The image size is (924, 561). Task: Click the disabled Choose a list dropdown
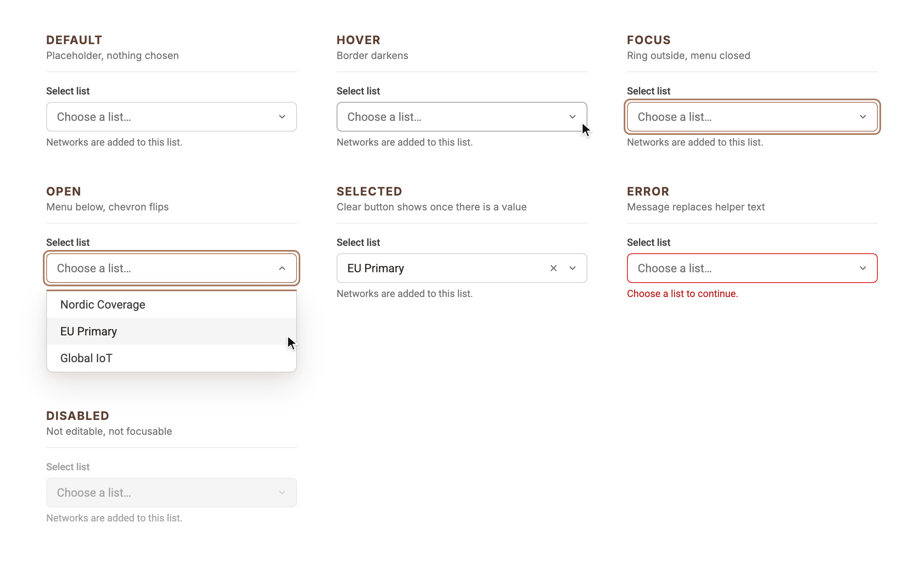point(172,493)
